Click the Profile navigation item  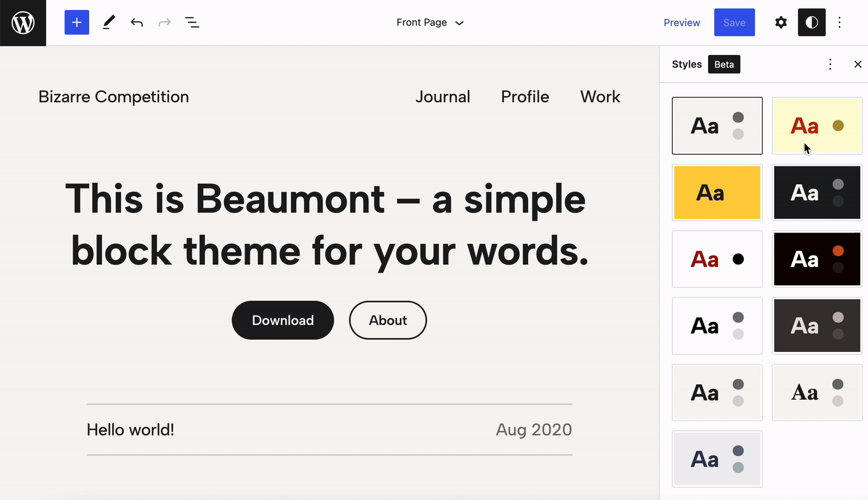click(x=525, y=97)
